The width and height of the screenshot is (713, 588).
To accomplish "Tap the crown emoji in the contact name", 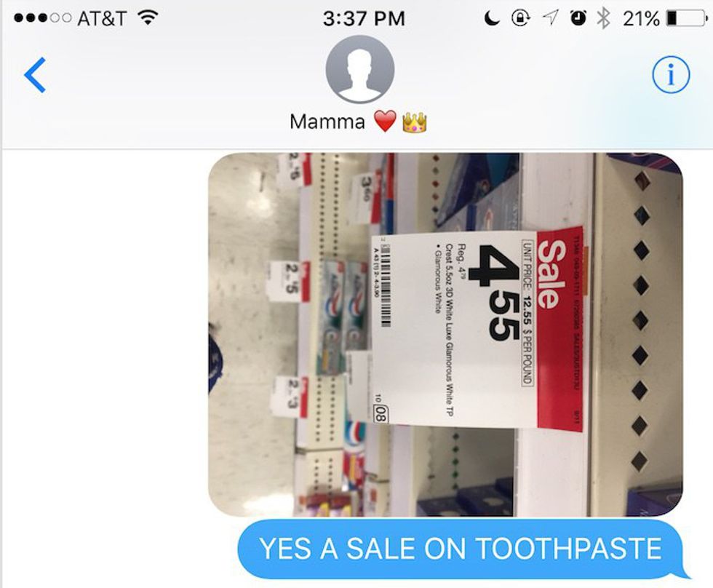I will (x=414, y=122).
